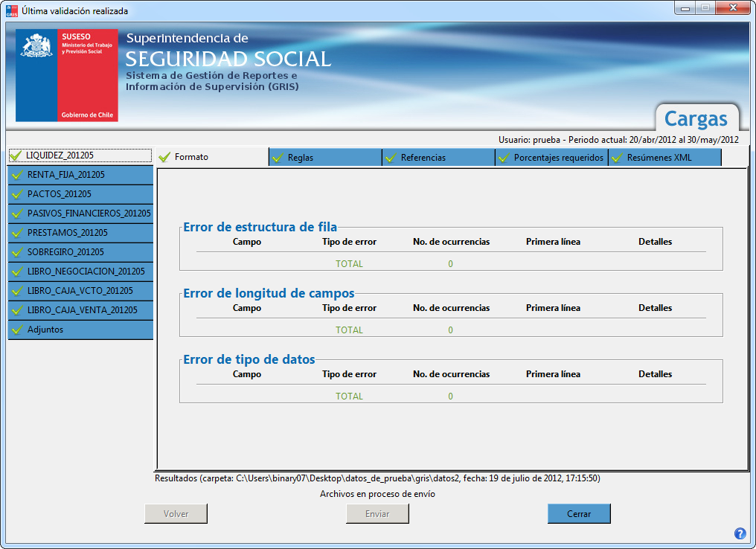Click the GRIS app icon in title bar
This screenshot has width=756, height=549.
click(12, 10)
